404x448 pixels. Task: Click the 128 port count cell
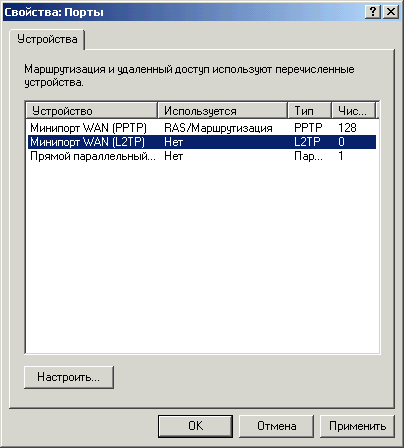347,128
